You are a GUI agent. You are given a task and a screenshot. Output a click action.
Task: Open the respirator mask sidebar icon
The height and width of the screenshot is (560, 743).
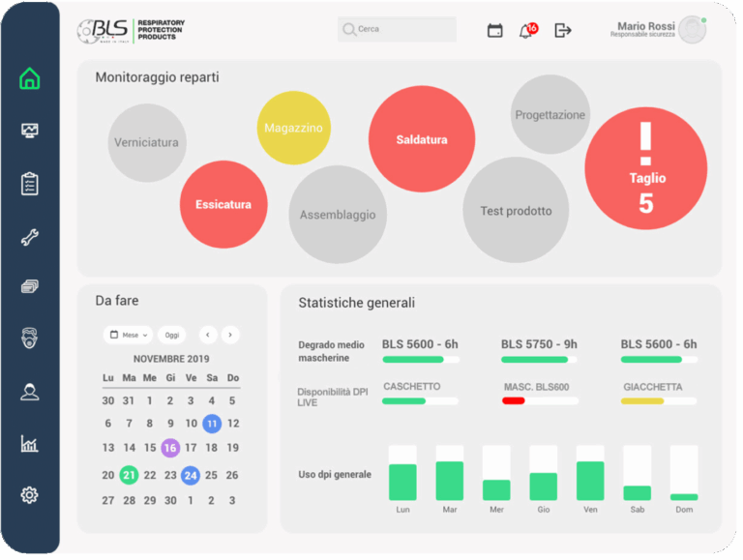coord(30,339)
